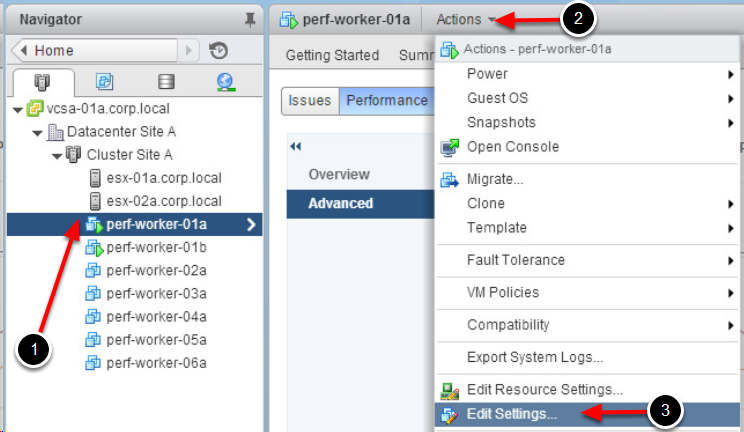Expand the VM Policies submenu
This screenshot has height=432, width=744.
pos(731,293)
